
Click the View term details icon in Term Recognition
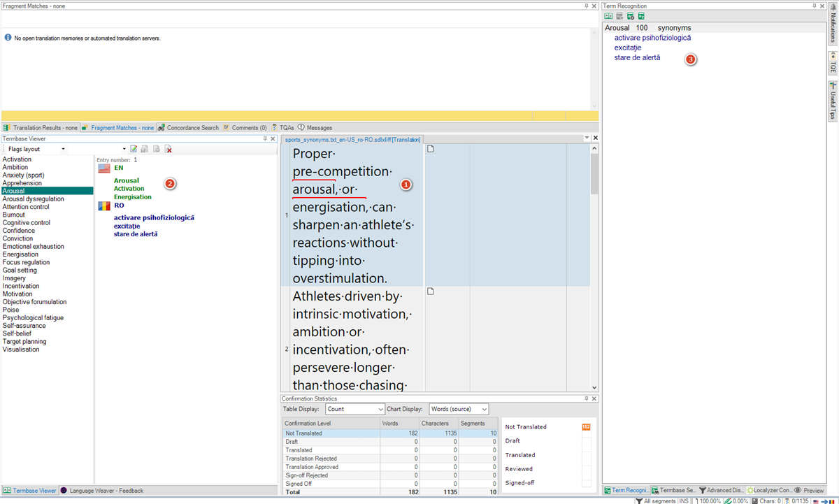click(x=608, y=16)
